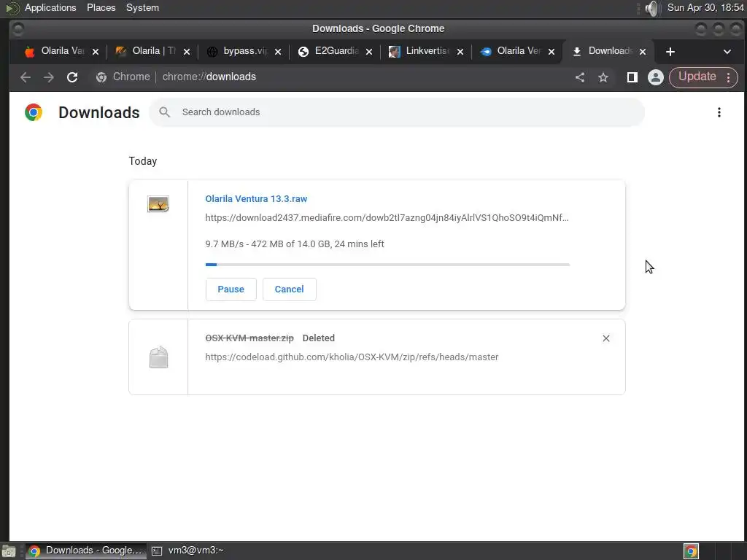Open the Places menu

tap(101, 7)
